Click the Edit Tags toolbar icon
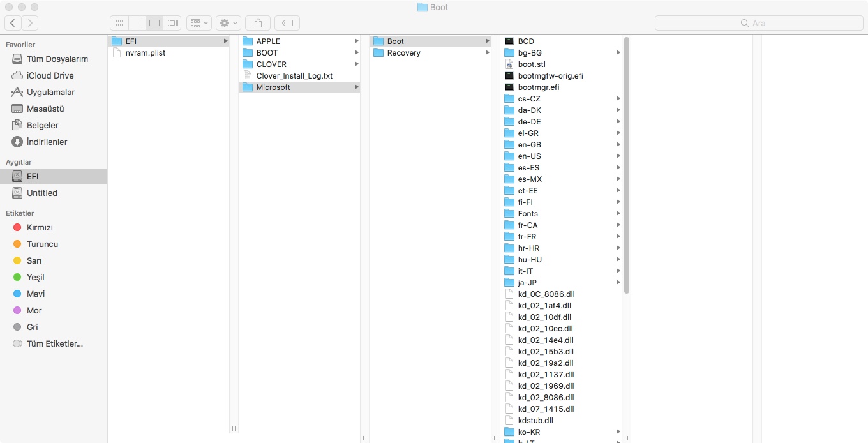This screenshot has width=868, height=443. coord(288,23)
